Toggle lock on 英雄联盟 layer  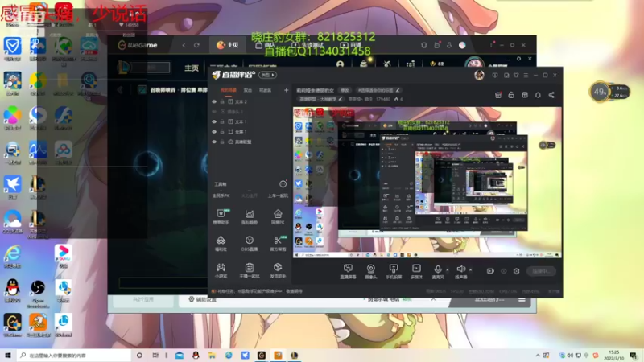[222, 142]
